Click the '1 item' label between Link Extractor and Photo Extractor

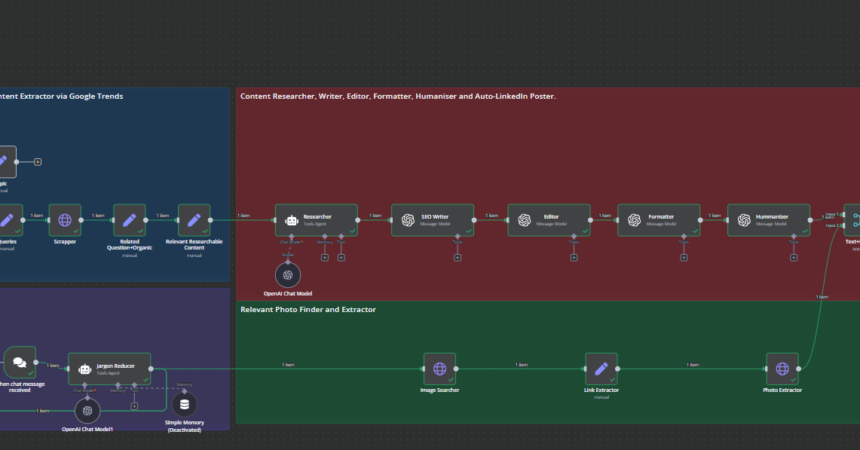[693, 364]
